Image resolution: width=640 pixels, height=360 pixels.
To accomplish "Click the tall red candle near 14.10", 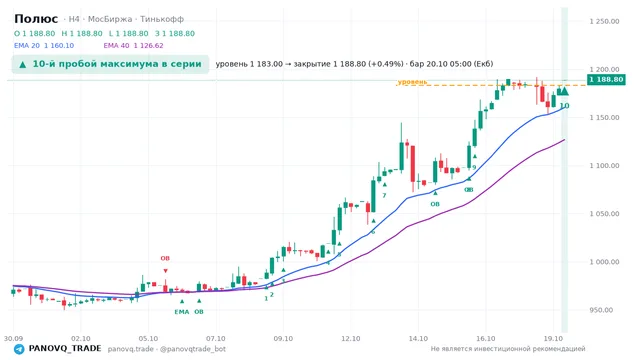I will [413, 164].
